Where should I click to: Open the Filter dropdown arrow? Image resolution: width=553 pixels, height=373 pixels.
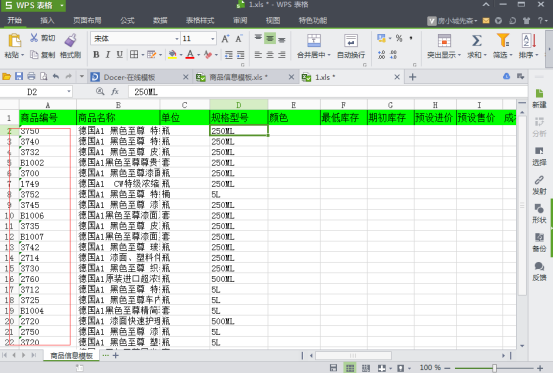tap(511, 55)
